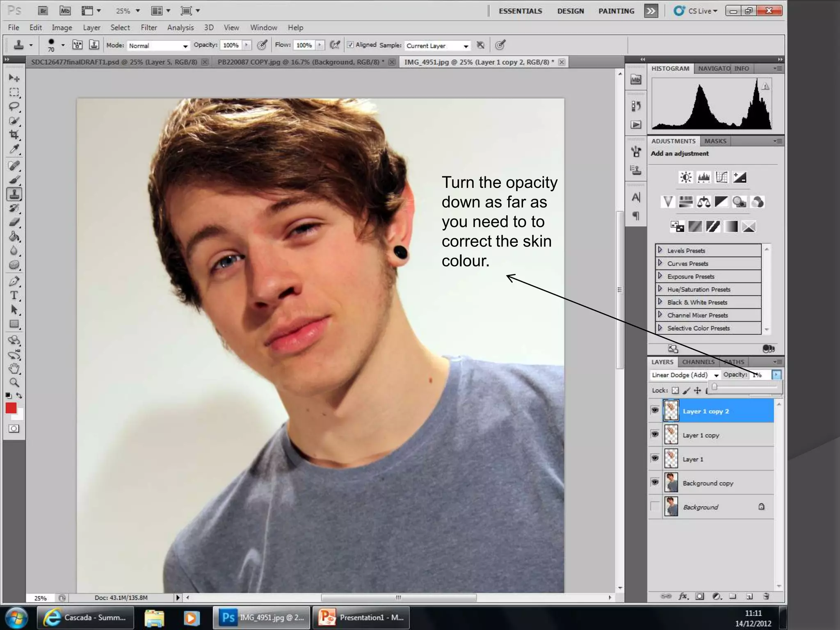Select the Zoom tool
Viewport: 840px width, 630px height.
[14, 383]
